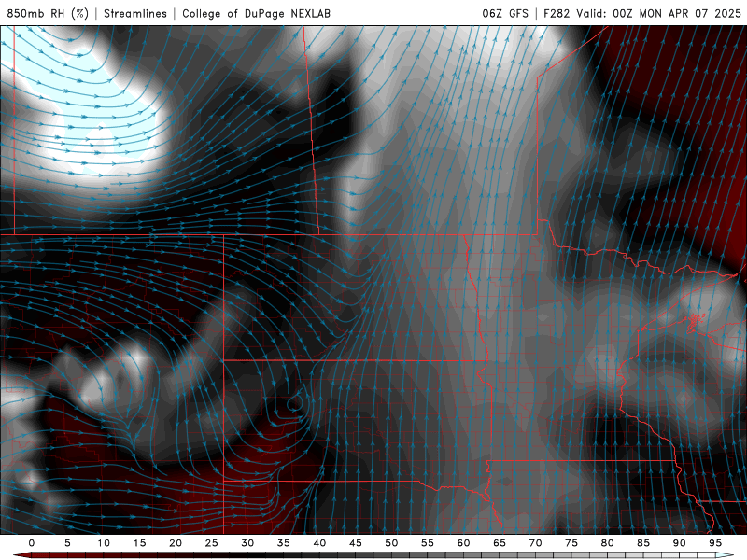Click the colorbar label "40"
The image size is (747, 560).
319,543
